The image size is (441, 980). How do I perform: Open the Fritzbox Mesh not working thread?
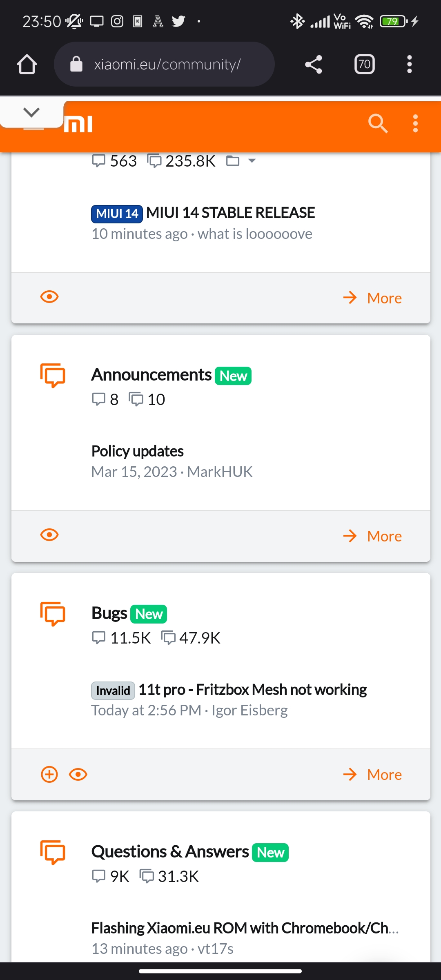[x=252, y=690]
